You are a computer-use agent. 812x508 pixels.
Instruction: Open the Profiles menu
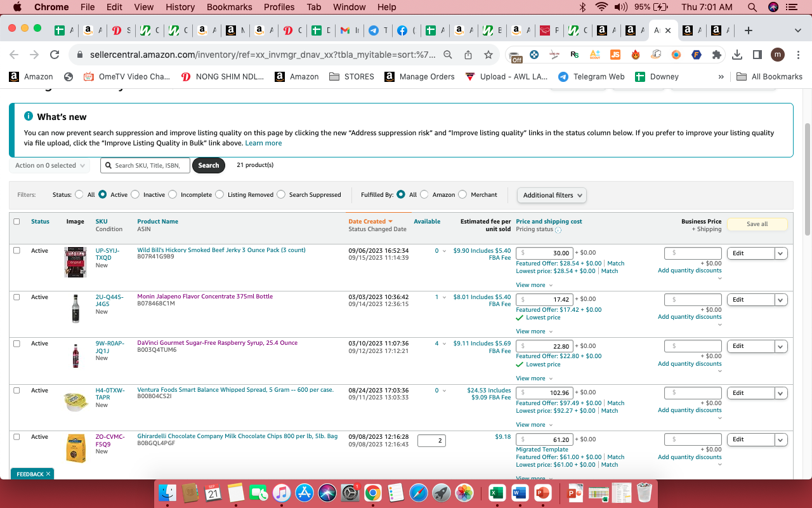pyautogui.click(x=279, y=7)
